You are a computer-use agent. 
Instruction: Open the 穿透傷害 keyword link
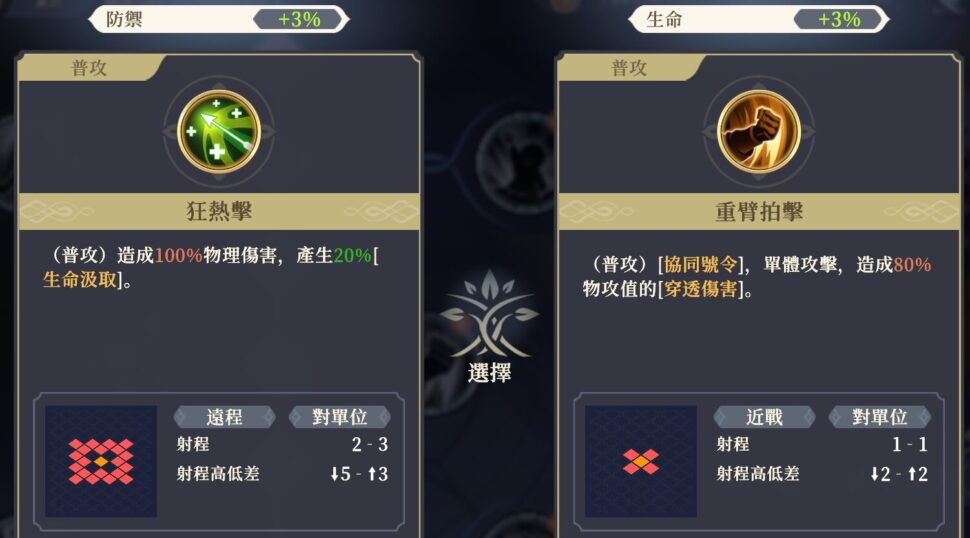click(700, 289)
